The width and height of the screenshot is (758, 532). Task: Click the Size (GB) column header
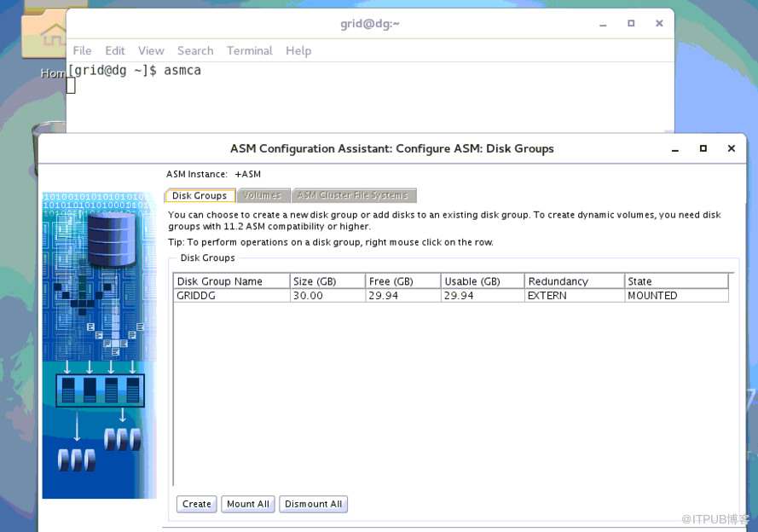(327, 281)
